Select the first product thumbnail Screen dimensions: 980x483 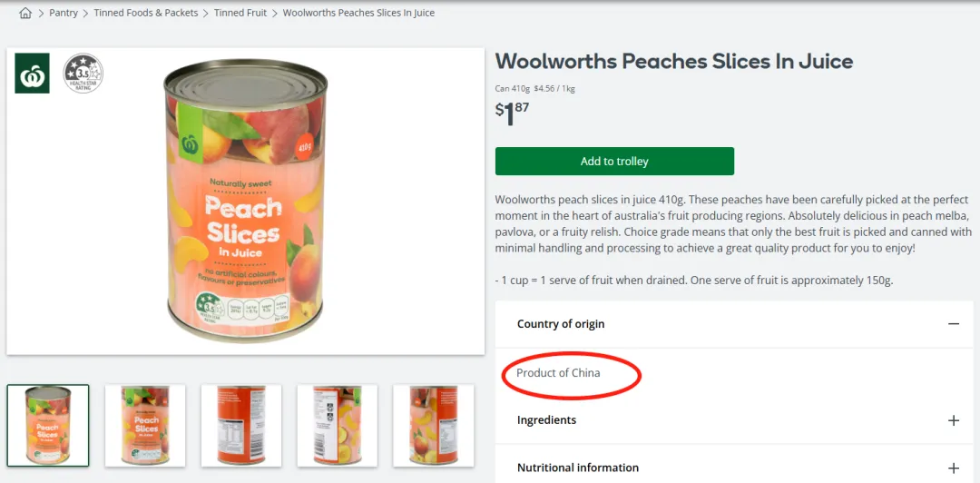48,426
